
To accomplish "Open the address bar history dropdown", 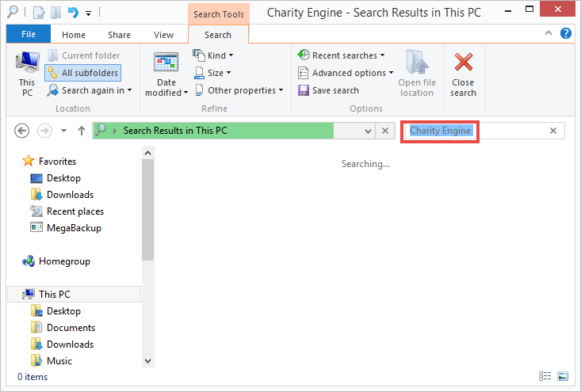I will [368, 131].
